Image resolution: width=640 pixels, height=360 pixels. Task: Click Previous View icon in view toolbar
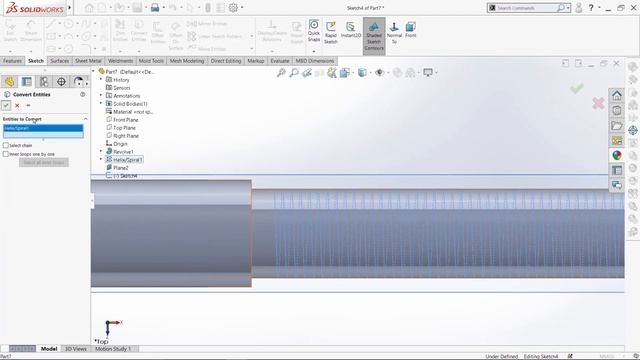pos(307,73)
